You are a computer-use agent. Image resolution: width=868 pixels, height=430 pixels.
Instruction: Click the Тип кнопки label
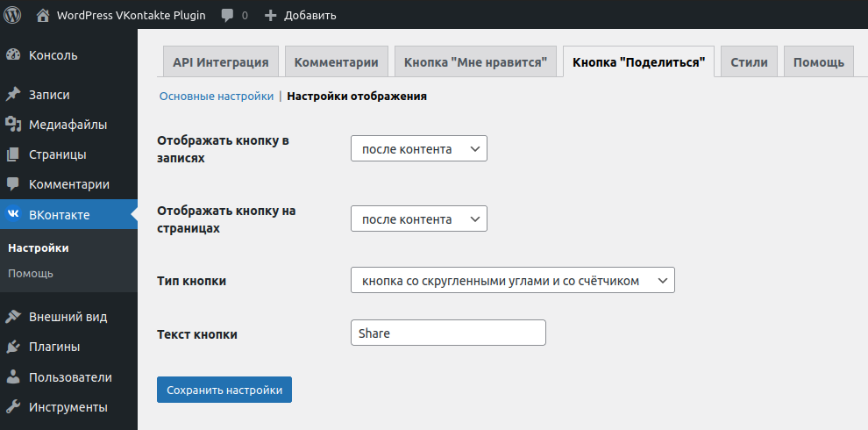[191, 281]
